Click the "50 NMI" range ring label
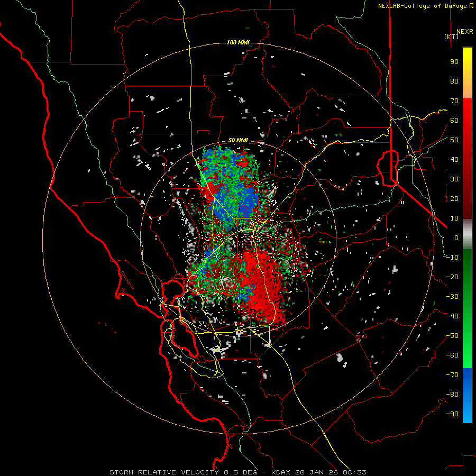Image resolution: width=476 pixels, height=476 pixels. click(x=238, y=140)
